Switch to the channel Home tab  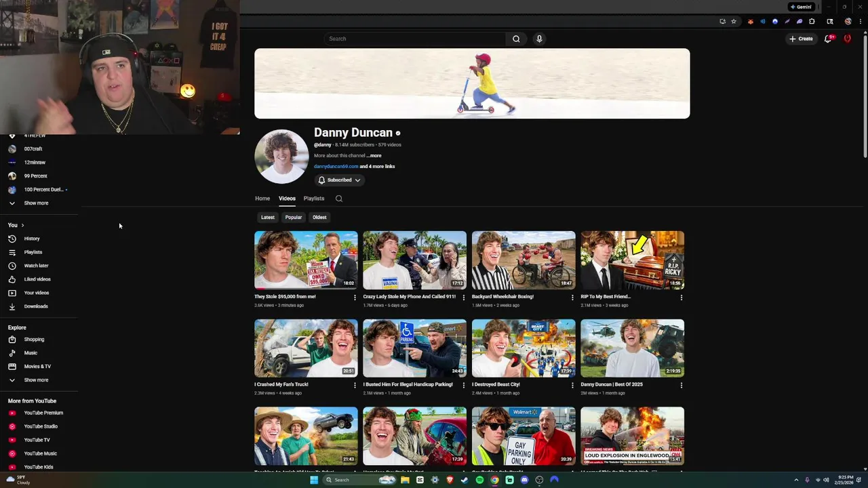(262, 199)
